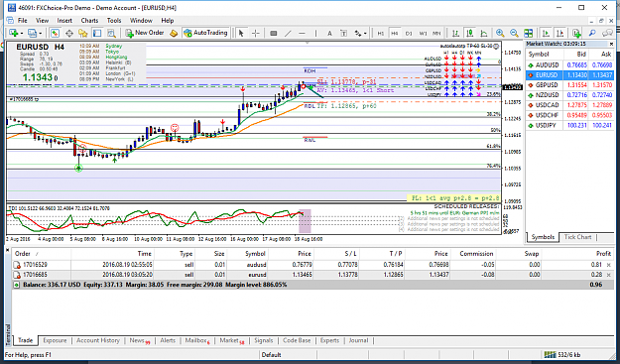
Task: Toggle the AutoTrading button
Action: click(206, 33)
